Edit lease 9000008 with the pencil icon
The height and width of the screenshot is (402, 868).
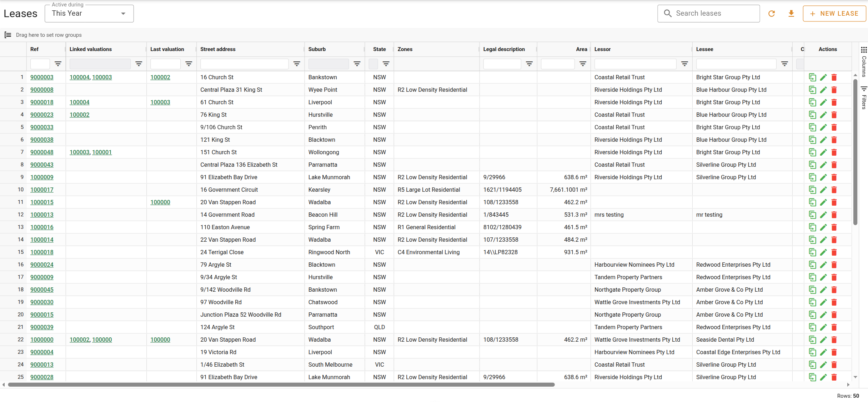[823, 90]
